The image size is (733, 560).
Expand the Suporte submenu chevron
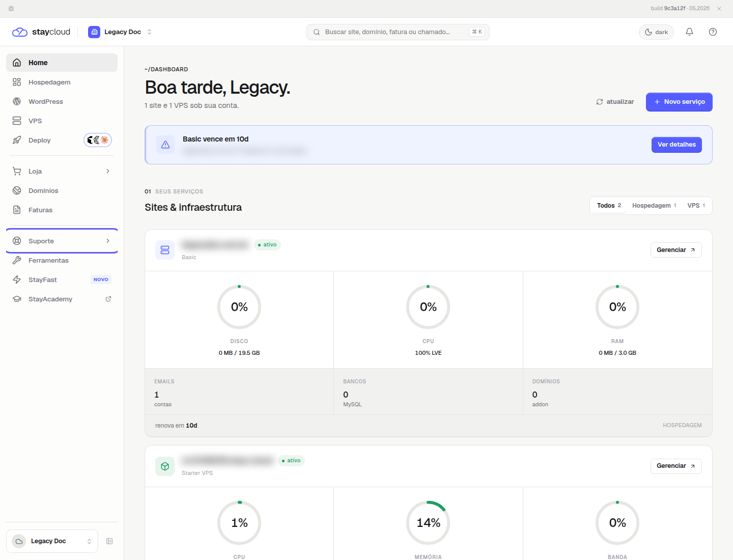(108, 241)
